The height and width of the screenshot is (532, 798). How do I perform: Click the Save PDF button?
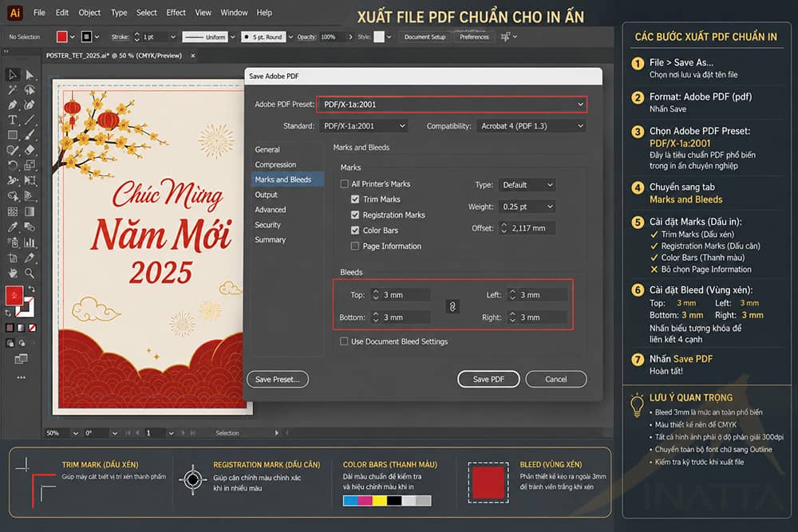[488, 379]
